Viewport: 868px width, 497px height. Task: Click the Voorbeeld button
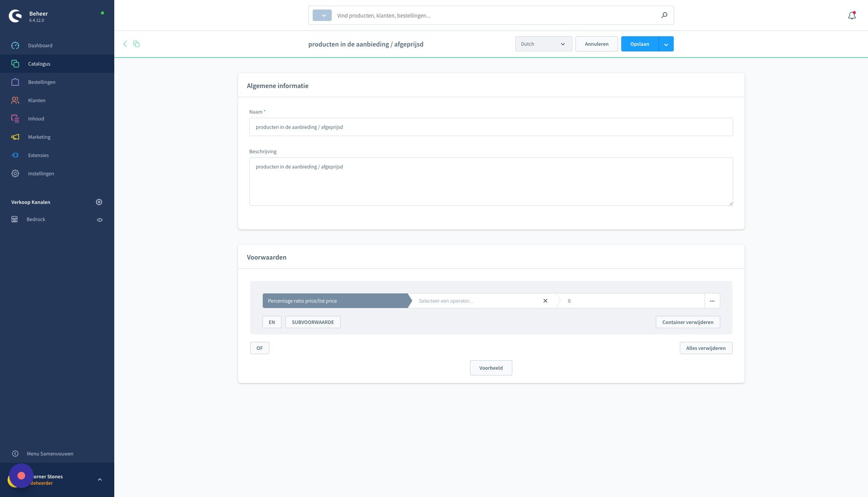pos(491,368)
